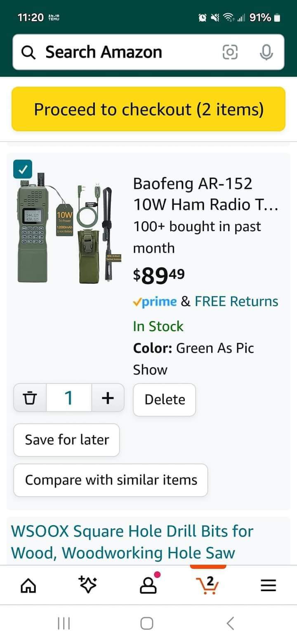This screenshot has height=644, width=297.
Task: Click Compare with similar items
Action: [111, 480]
